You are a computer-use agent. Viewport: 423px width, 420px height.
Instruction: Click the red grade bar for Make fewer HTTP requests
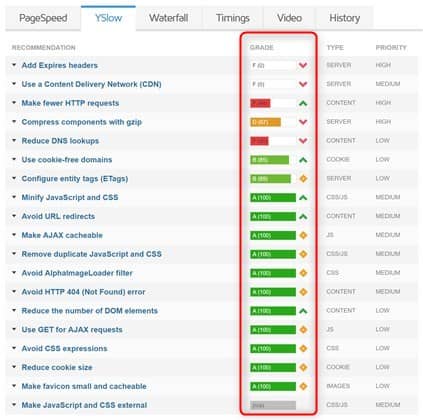260,103
